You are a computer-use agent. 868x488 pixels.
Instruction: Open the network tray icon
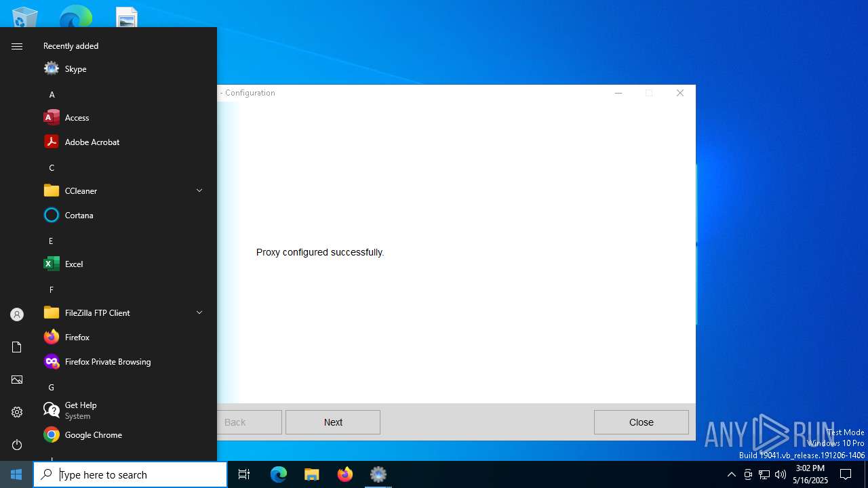pyautogui.click(x=764, y=474)
